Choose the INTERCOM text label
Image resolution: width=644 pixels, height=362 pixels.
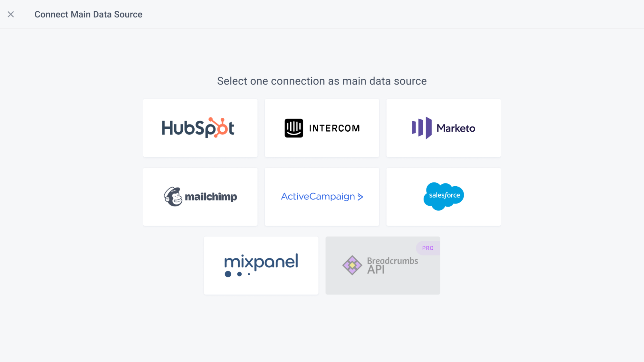tap(334, 128)
